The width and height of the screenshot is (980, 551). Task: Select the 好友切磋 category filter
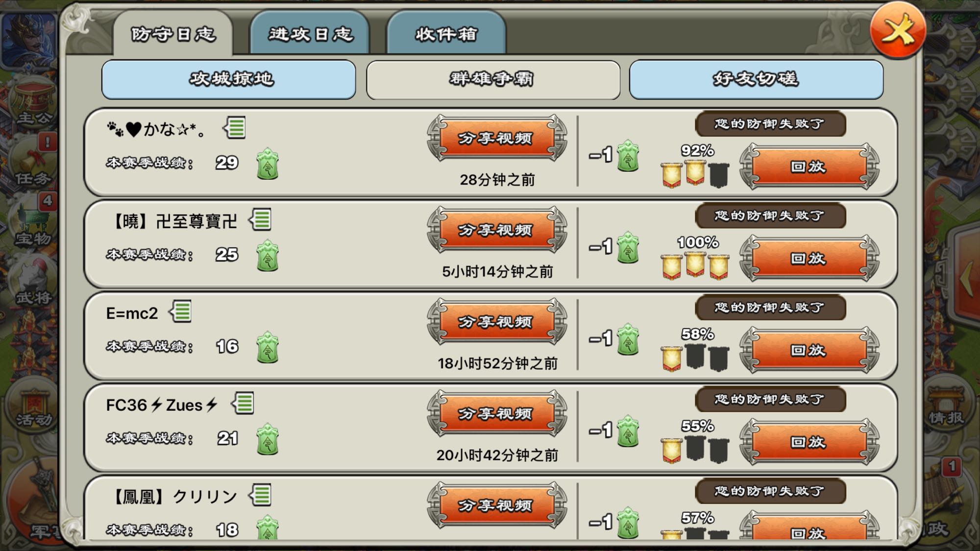coord(756,79)
